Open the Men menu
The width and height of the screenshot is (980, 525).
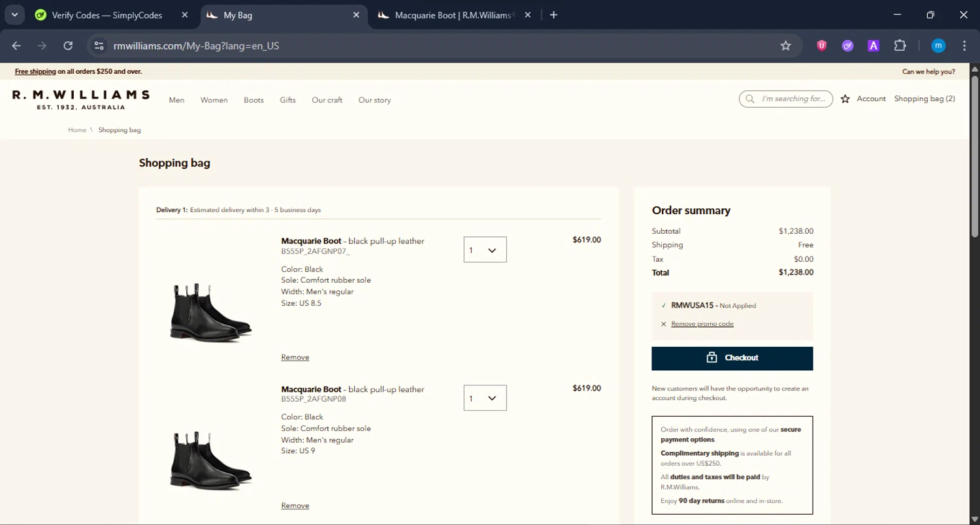pos(176,100)
